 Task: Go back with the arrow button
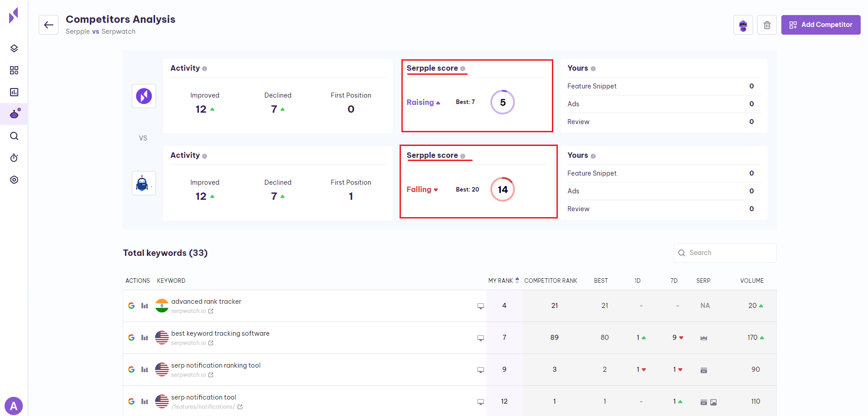48,25
